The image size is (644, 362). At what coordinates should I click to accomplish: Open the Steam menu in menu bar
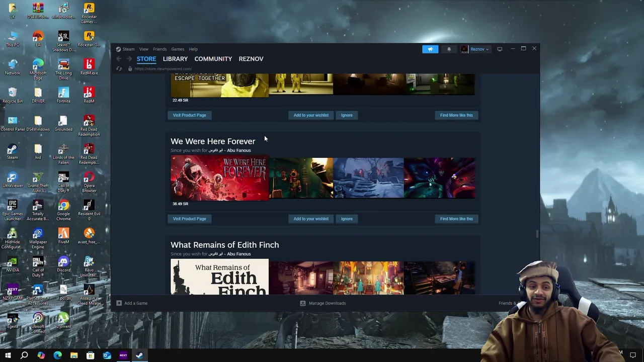[128, 49]
